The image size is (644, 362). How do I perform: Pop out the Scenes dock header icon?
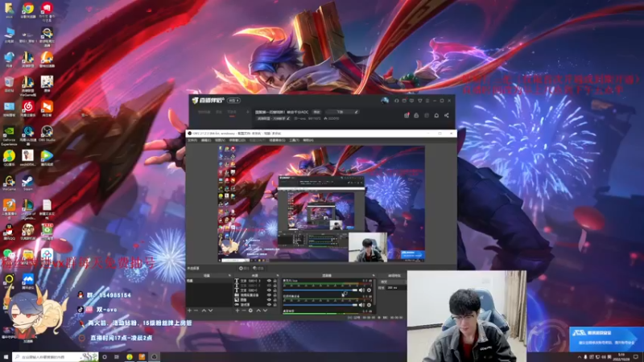229,275
